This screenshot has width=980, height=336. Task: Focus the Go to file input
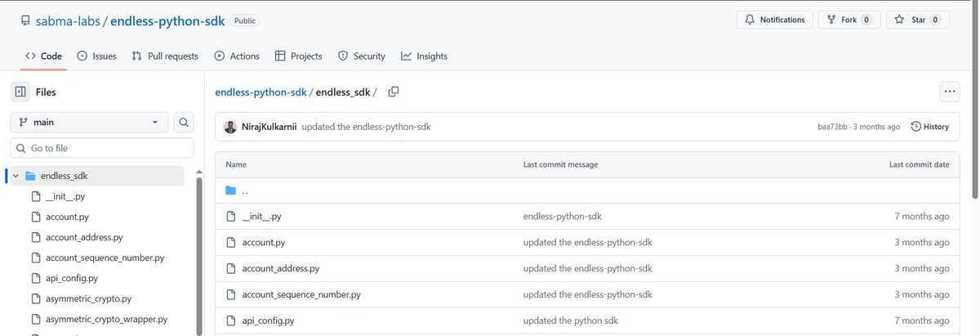pyautogui.click(x=102, y=148)
